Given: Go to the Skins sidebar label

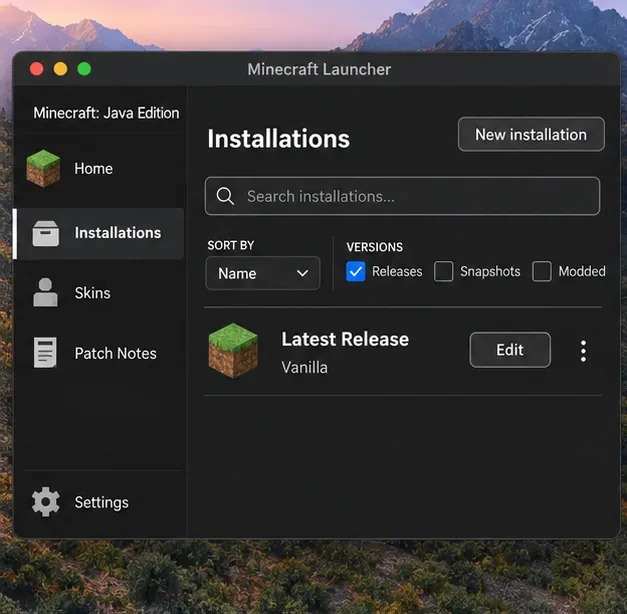Looking at the screenshot, I should [x=92, y=293].
